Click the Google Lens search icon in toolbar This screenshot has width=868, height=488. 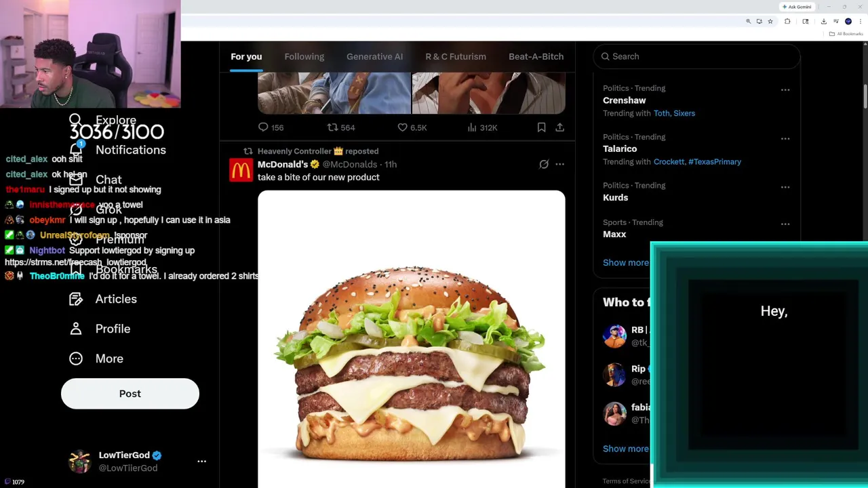pyautogui.click(x=806, y=22)
